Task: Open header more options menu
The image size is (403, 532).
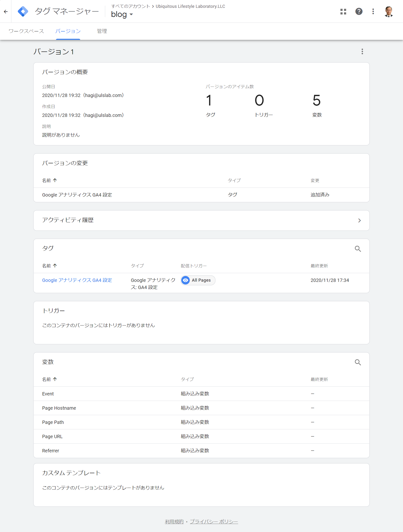Action: click(373, 11)
